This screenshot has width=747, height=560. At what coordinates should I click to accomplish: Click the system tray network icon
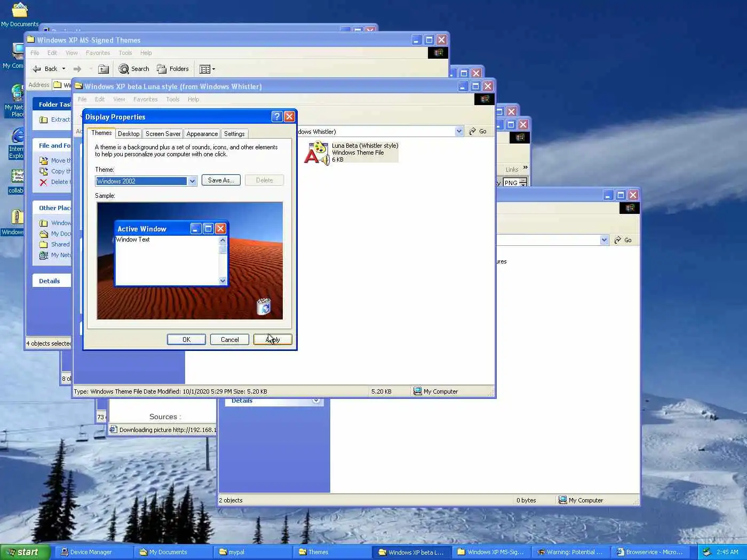click(706, 552)
